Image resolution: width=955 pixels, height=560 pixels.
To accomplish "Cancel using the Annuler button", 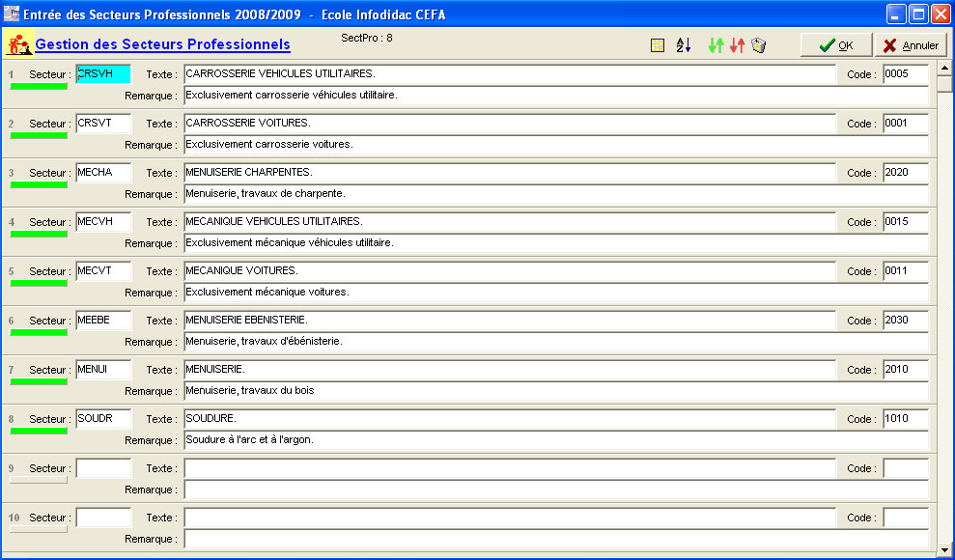I will pyautogui.click(x=912, y=45).
